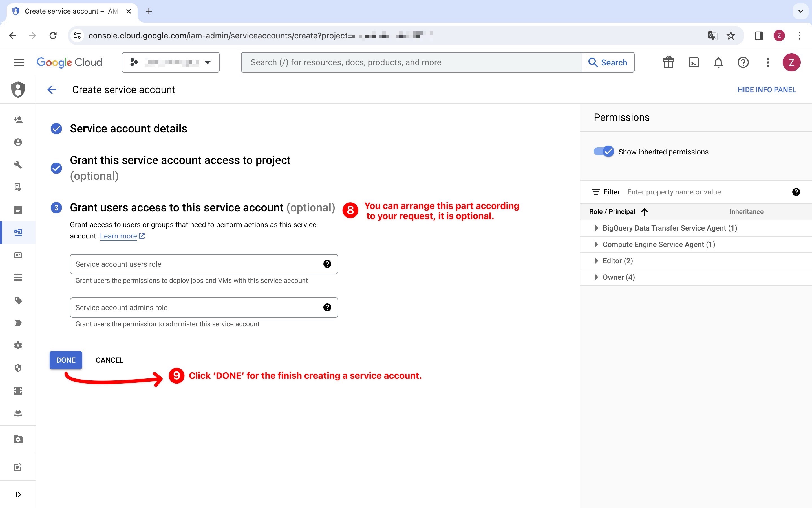Open the Tags chevron-shaped sidebar icon
812x508 pixels.
[x=18, y=323]
